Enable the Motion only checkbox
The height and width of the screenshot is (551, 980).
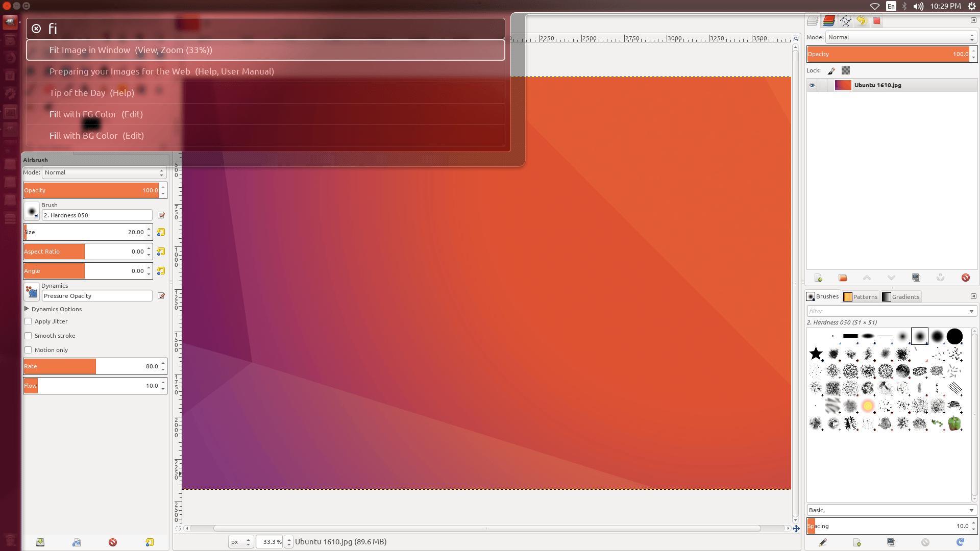coord(28,350)
